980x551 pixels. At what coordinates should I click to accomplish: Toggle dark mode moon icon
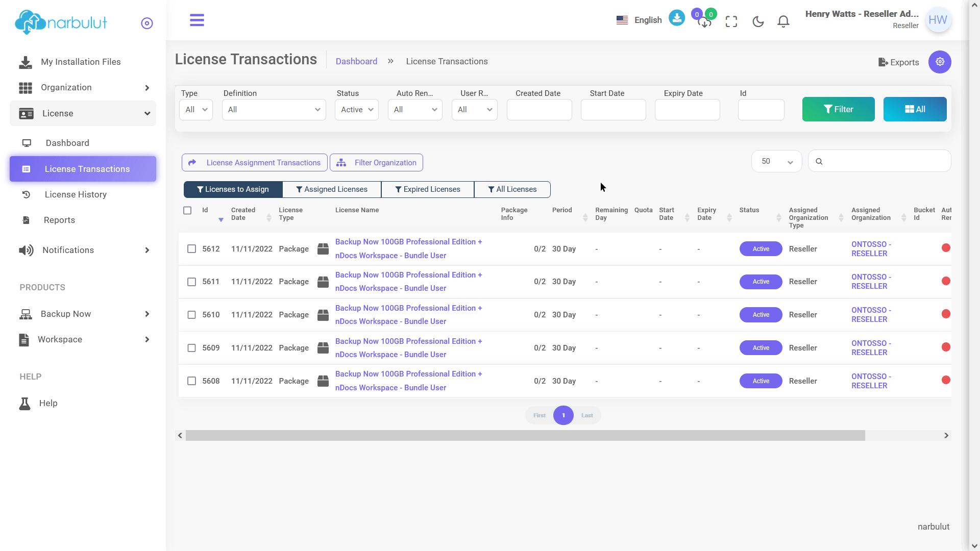click(758, 21)
